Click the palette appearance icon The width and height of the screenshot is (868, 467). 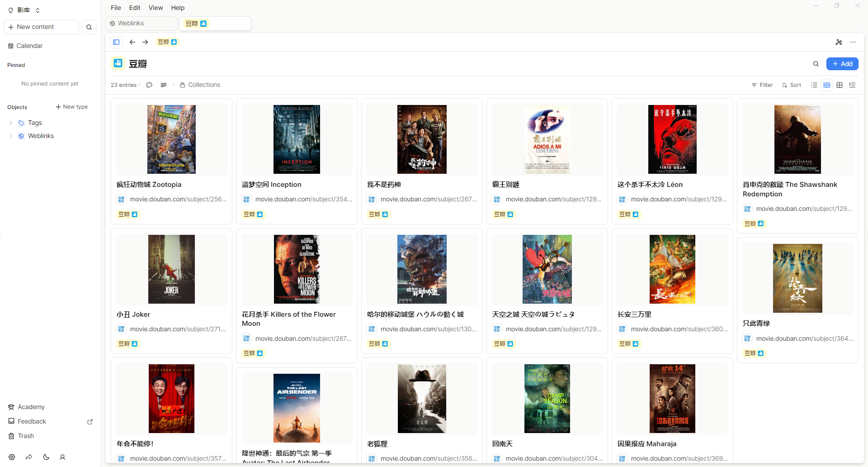149,85
